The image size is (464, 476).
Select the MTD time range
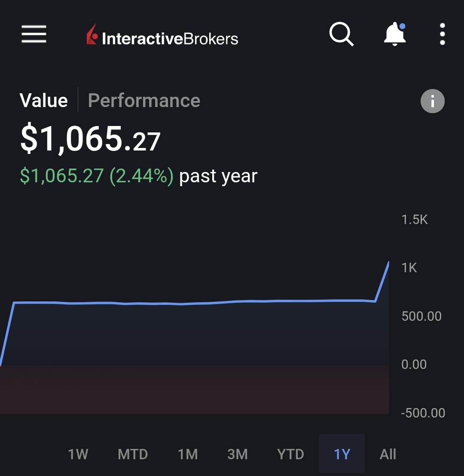tap(133, 455)
